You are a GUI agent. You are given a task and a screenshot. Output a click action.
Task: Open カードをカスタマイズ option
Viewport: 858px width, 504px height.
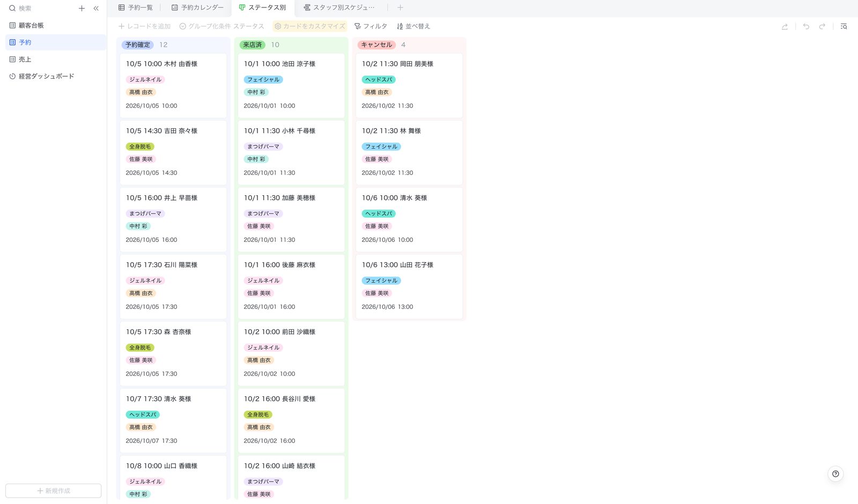pos(310,26)
